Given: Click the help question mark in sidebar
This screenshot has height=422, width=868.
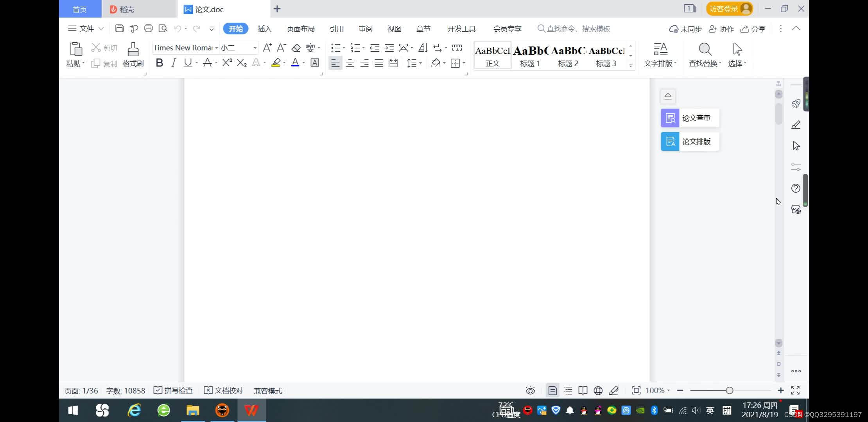Looking at the screenshot, I should tap(796, 188).
